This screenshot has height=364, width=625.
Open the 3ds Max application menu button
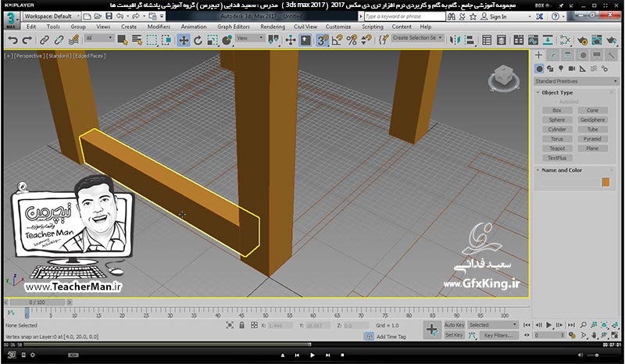pos(11,20)
